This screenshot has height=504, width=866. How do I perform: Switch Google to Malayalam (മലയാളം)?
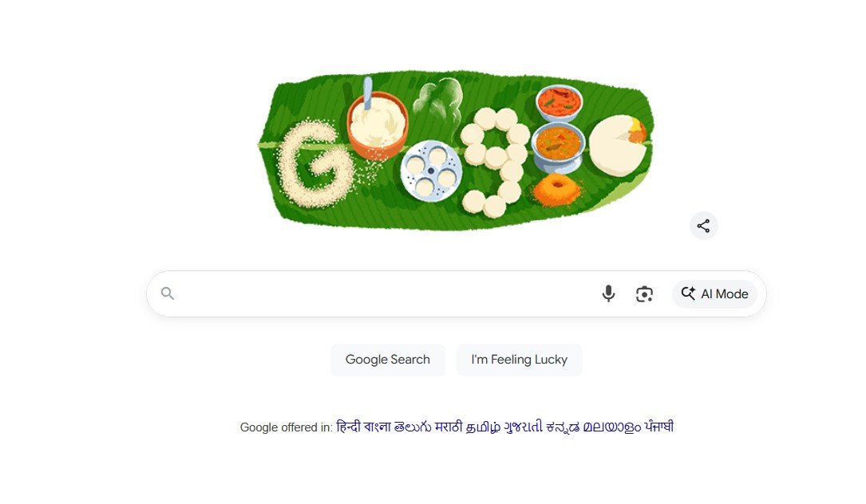612,427
